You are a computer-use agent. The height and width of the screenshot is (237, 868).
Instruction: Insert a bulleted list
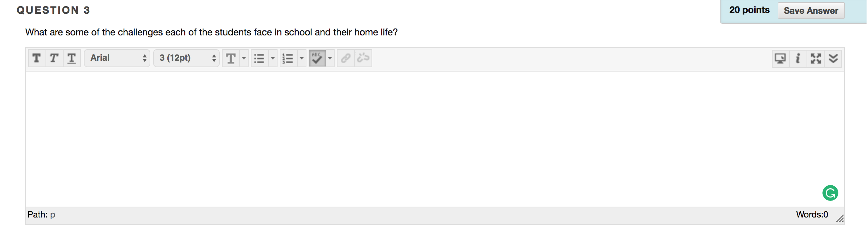[259, 58]
